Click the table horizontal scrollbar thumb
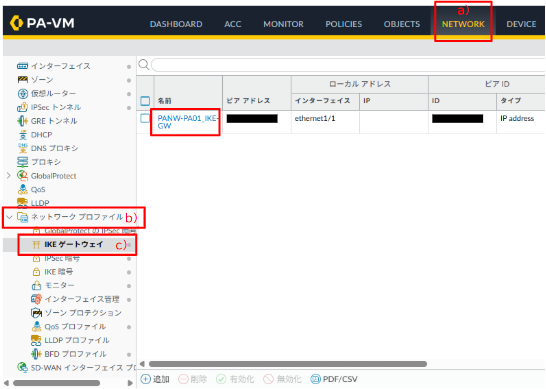Image resolution: width=546 pixels, height=389 pixels. pos(288,364)
